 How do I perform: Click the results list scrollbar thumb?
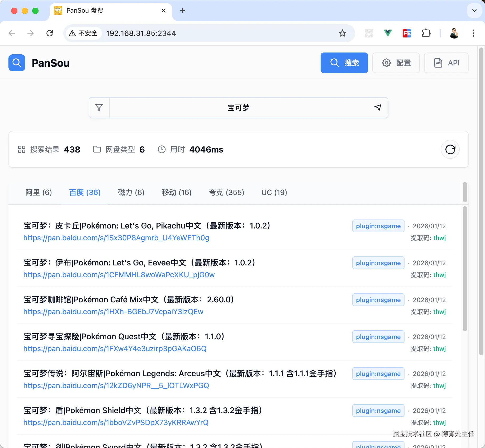(465, 269)
